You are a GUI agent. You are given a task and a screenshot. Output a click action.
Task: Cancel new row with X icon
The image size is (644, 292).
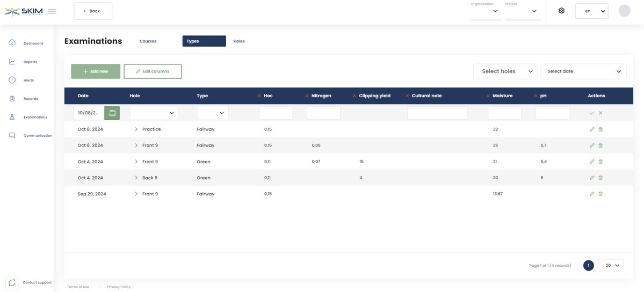(x=600, y=113)
